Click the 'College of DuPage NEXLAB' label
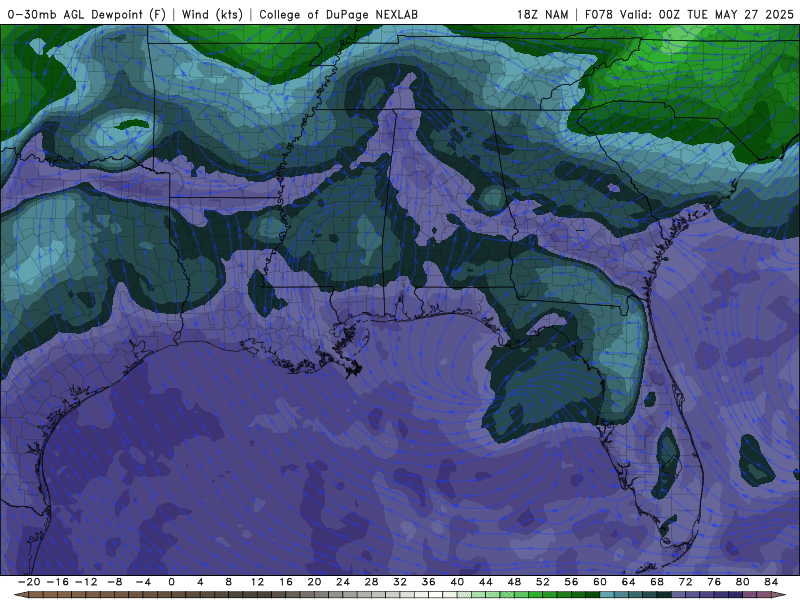The height and width of the screenshot is (600, 800). pyautogui.click(x=338, y=14)
